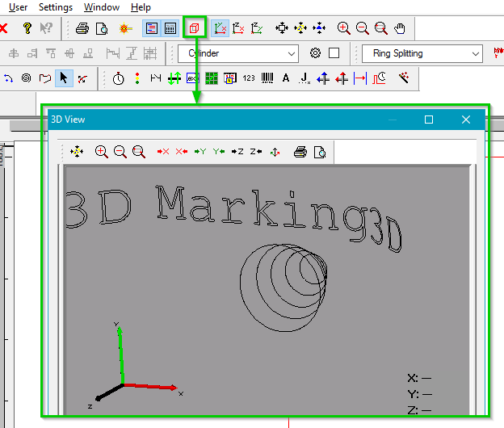Open the Cylinder dropdown
Viewport: 504px width, 428px height.
click(238, 53)
